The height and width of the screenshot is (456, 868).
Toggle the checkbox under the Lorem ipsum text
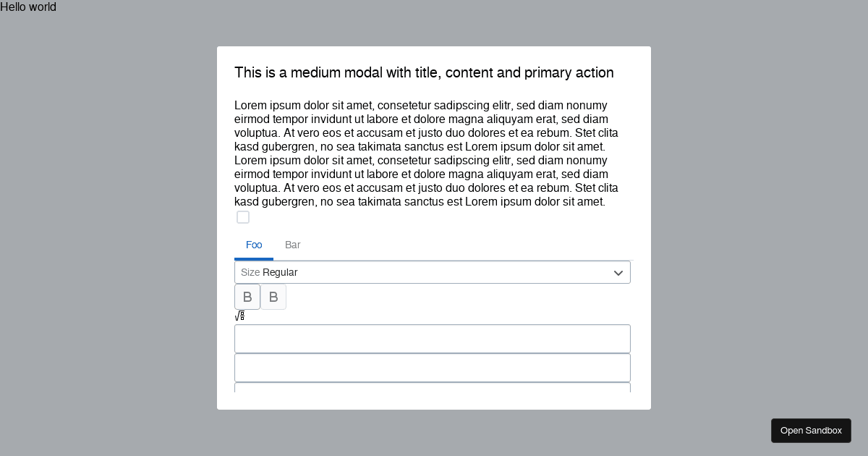[x=243, y=217]
